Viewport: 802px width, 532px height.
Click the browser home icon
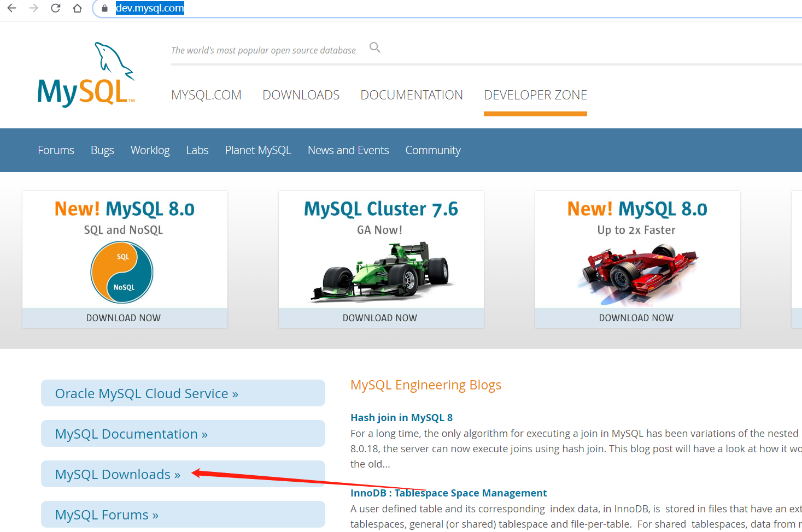pyautogui.click(x=77, y=8)
